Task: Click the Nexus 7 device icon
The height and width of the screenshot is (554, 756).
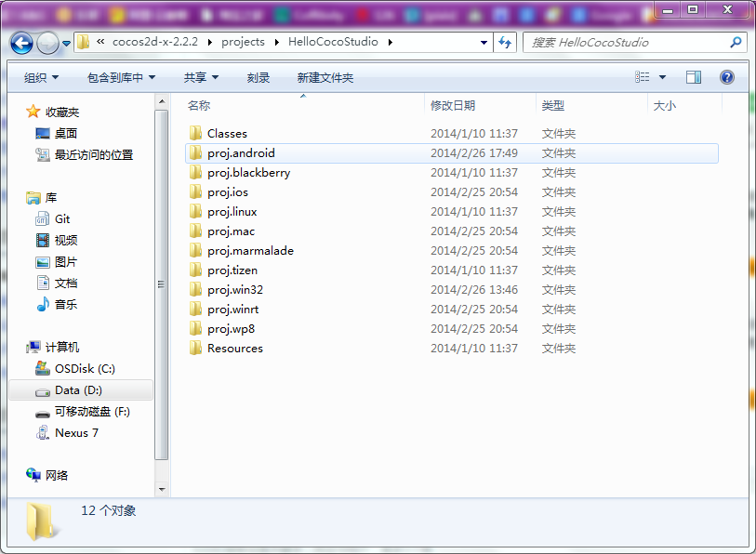Action: (43, 433)
